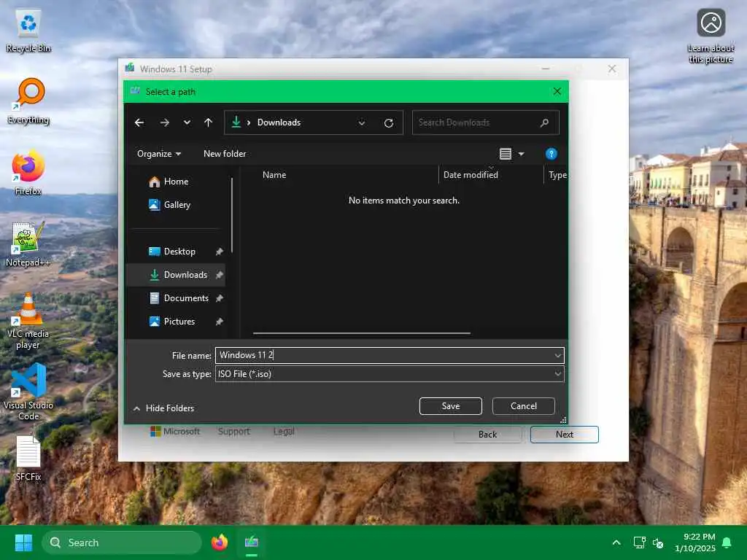Viewport: 747px width, 560px height.
Task: Select Gallery in navigation pane
Action: click(177, 205)
